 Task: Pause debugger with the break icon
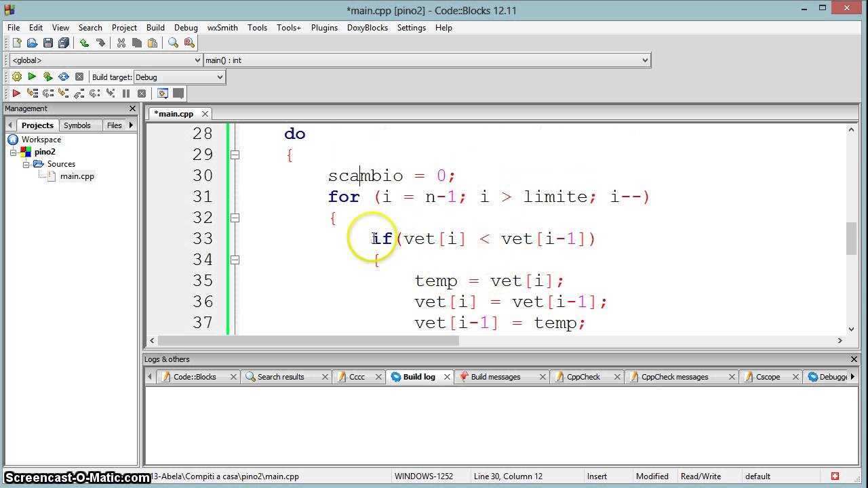(126, 94)
